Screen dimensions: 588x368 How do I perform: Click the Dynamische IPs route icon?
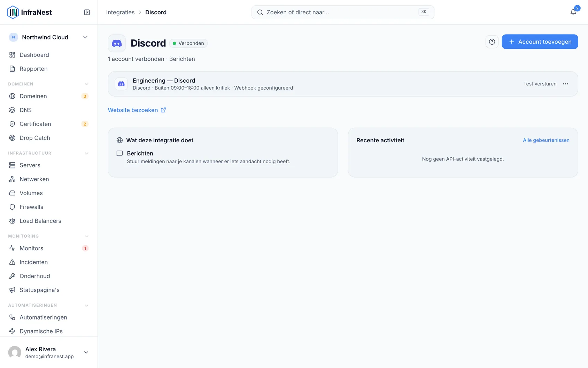[x=12, y=331]
